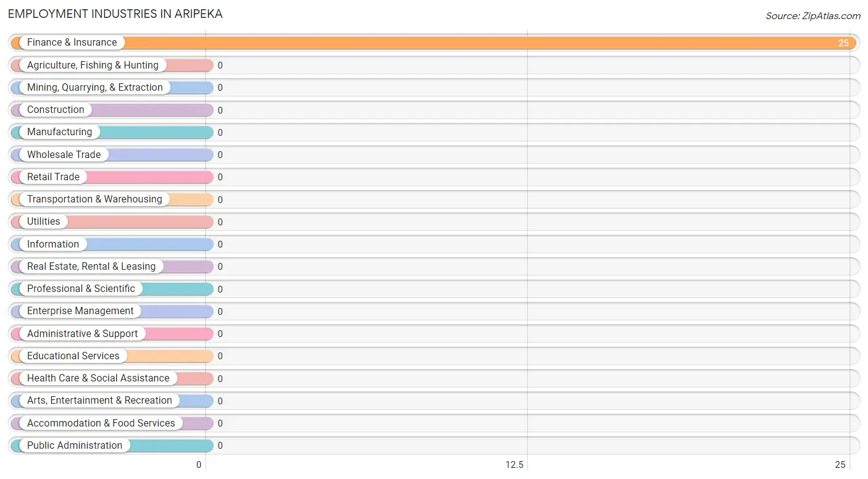This screenshot has width=868, height=479.
Task: Click the 12.5 axis tick label
Action: pyautogui.click(x=514, y=465)
